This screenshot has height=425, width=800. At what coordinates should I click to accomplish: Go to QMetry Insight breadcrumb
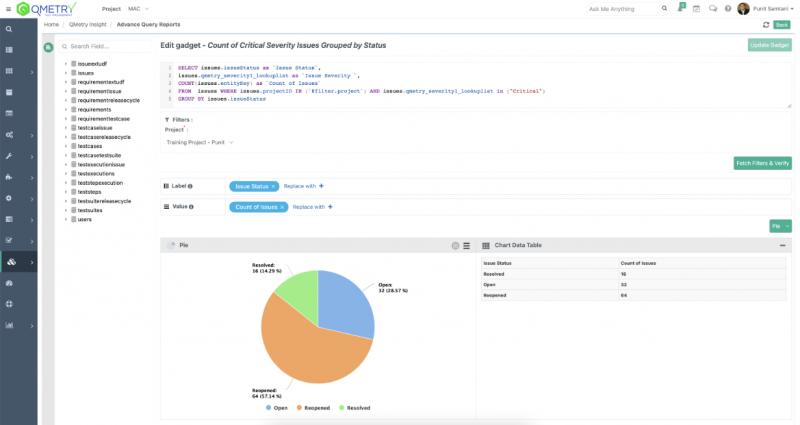[x=88, y=24]
